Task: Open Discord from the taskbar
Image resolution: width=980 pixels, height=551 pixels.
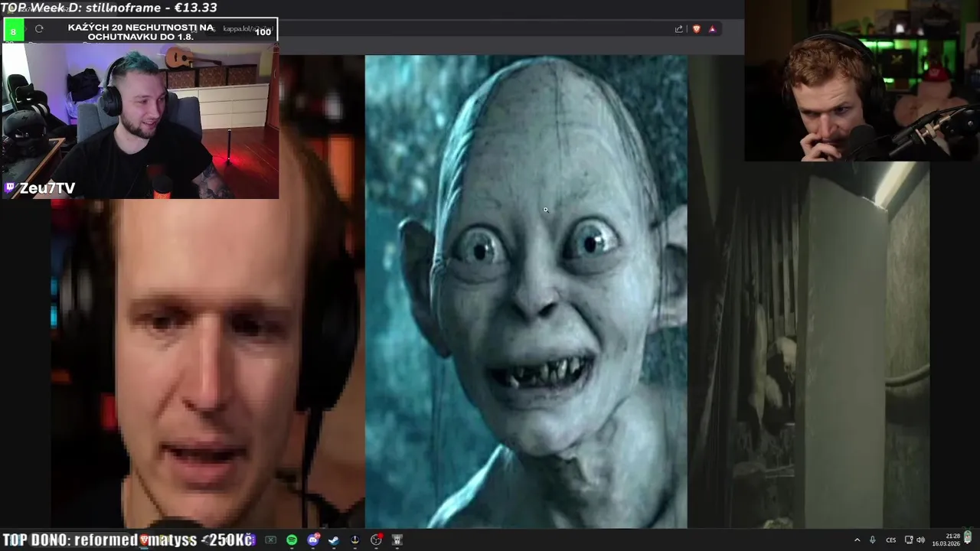Action: point(313,540)
